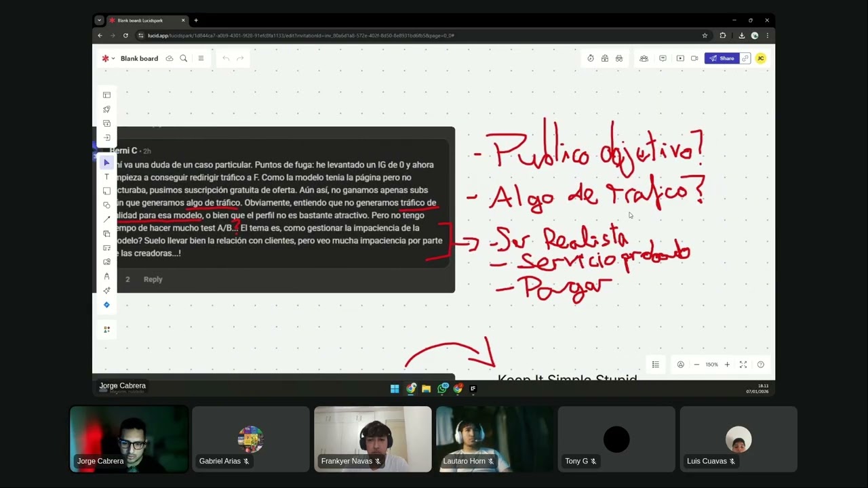Open browser downloads icon
This screenshot has width=868, height=488.
click(742, 35)
